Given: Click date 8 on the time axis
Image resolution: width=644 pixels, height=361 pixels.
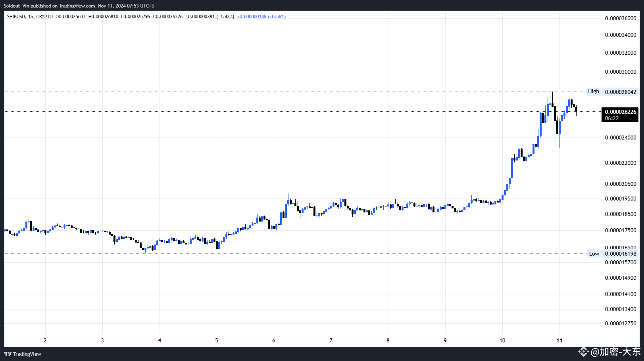Looking at the screenshot, I should point(388,340).
